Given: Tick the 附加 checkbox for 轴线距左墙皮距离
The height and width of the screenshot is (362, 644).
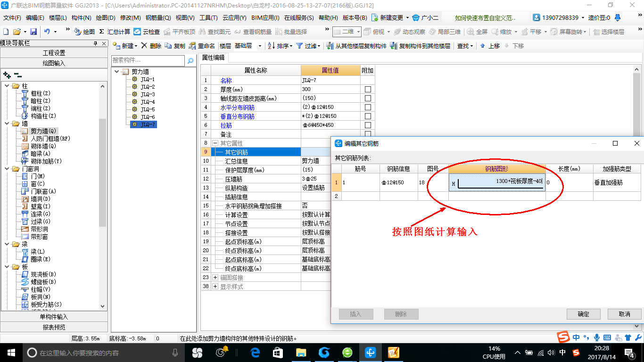Looking at the screenshot, I should (368, 99).
